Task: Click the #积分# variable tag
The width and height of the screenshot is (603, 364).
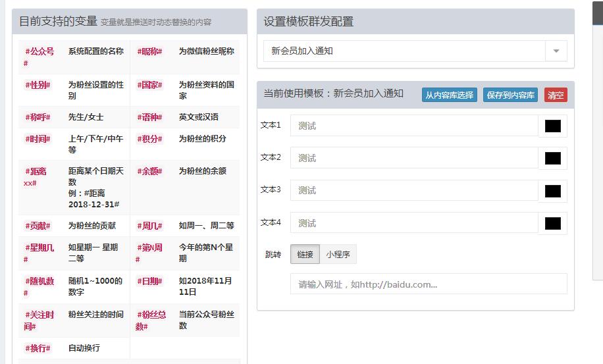Action: point(149,139)
